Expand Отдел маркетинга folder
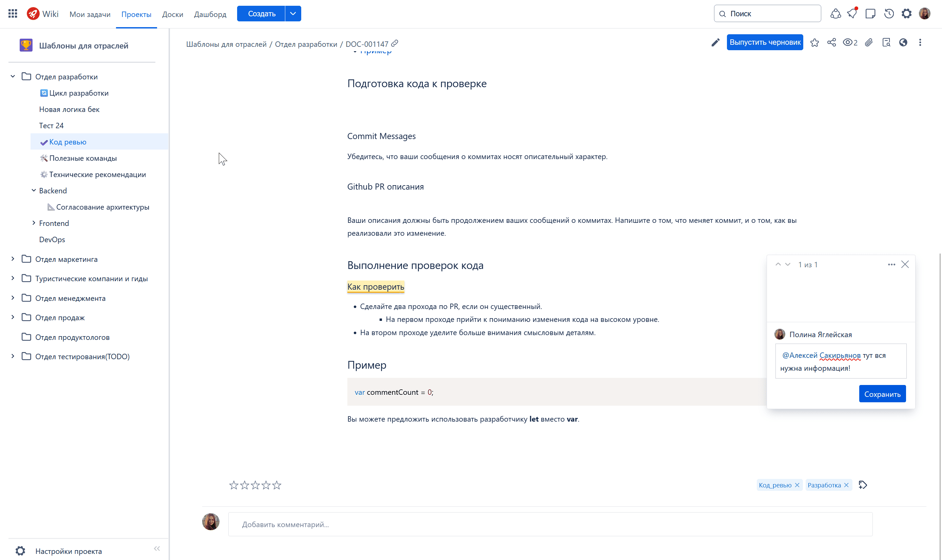 (x=13, y=259)
